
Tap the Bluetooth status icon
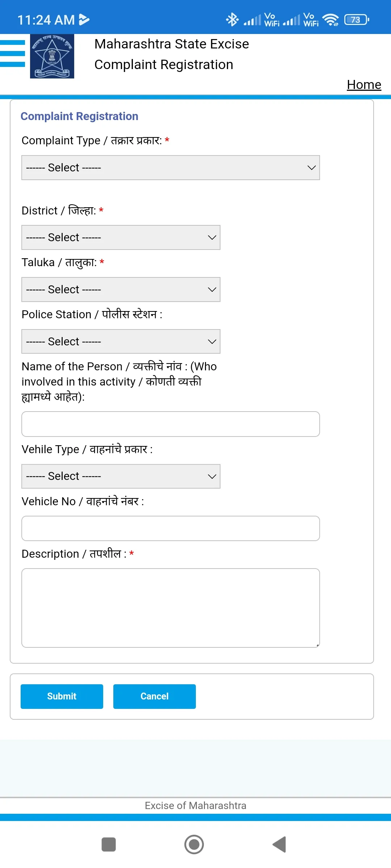coord(232,20)
